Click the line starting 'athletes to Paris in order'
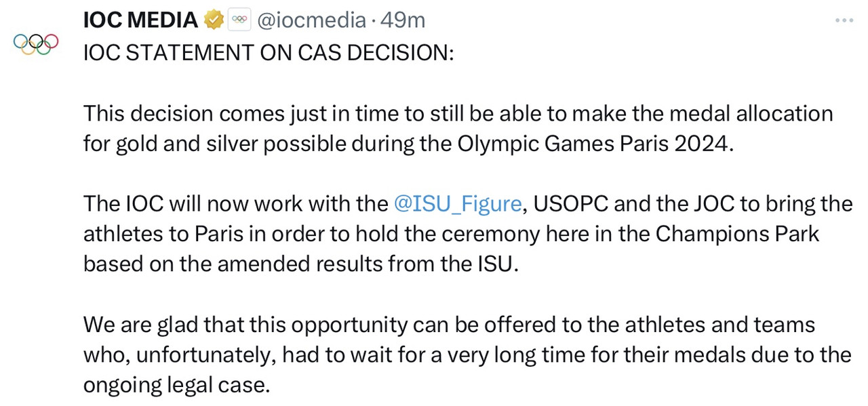The width and height of the screenshot is (868, 406). click(452, 234)
